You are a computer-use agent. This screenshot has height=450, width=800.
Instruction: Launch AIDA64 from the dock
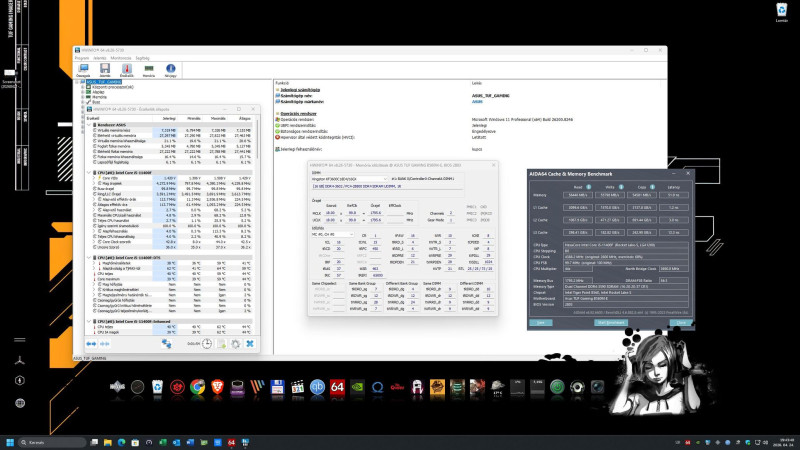point(337,387)
